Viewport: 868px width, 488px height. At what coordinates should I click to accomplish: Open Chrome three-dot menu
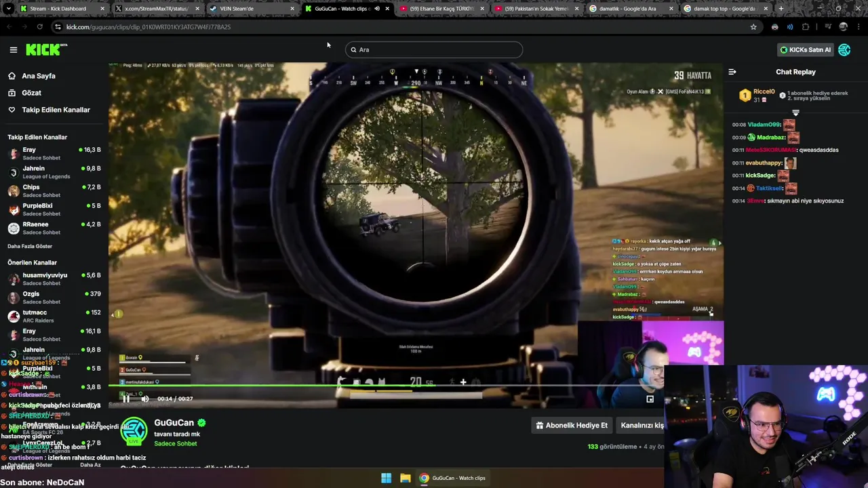[x=859, y=27]
